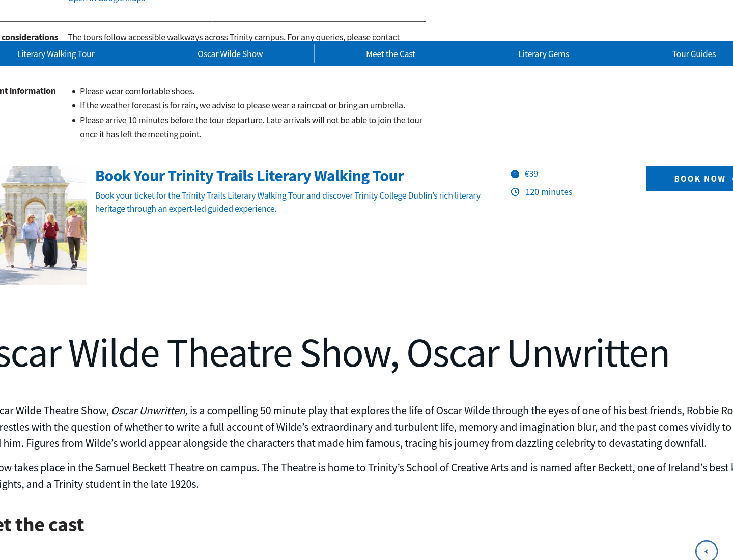
Task: Click the BOOK NOW button
Action: tap(690, 179)
